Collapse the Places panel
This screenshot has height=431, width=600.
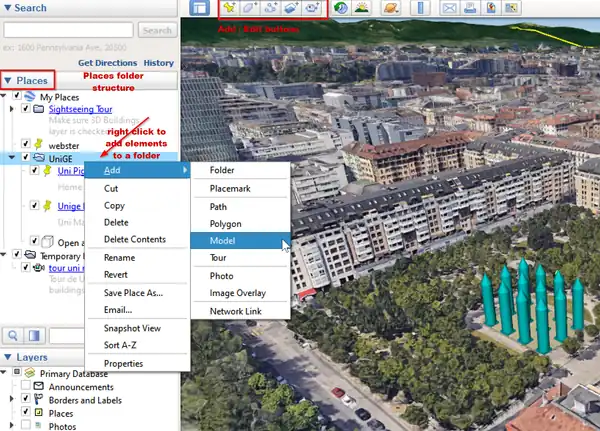9,80
